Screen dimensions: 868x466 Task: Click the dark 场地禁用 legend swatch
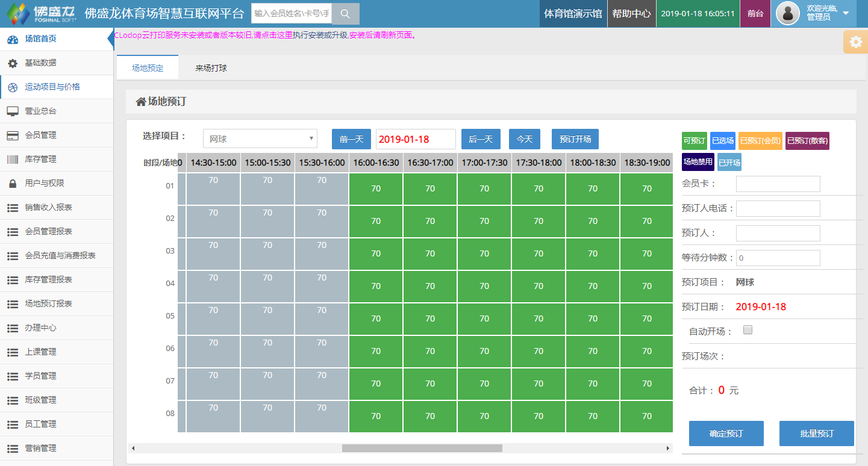(698, 162)
